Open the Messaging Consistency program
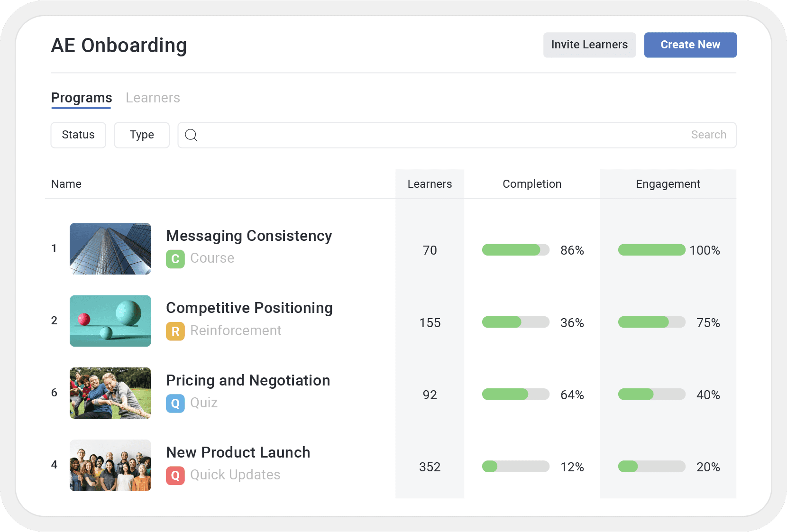The width and height of the screenshot is (787, 532). [x=249, y=236]
